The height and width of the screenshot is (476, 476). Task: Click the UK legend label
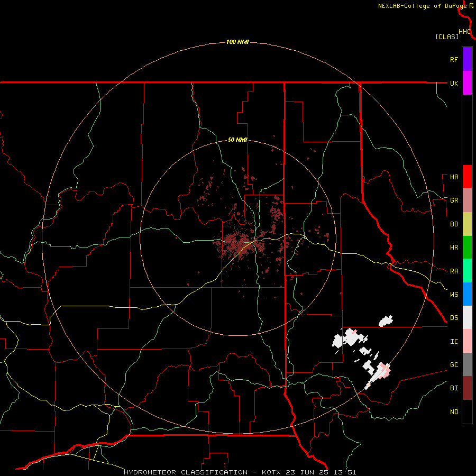(x=454, y=83)
